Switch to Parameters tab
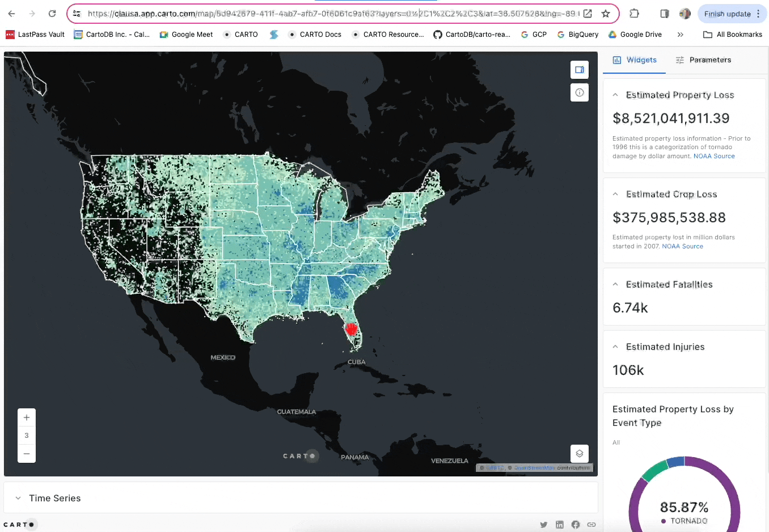Image resolution: width=769 pixels, height=532 pixels. tap(703, 60)
